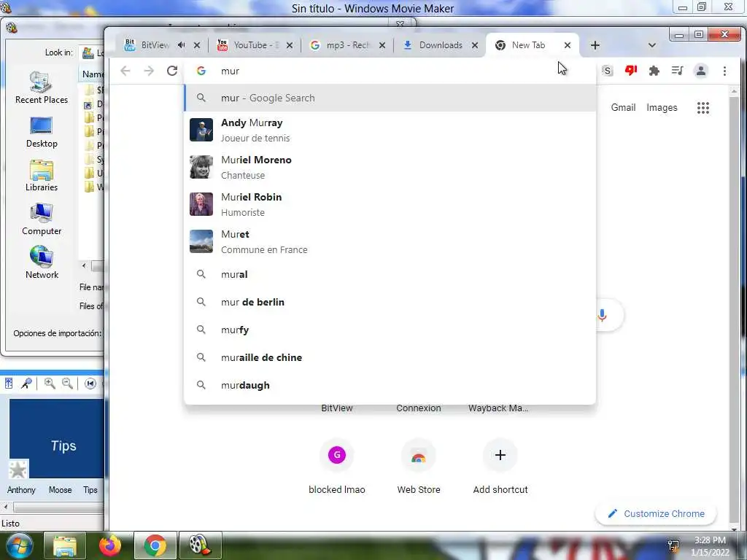Click Movie Maker rewind timeline button

coord(90,384)
